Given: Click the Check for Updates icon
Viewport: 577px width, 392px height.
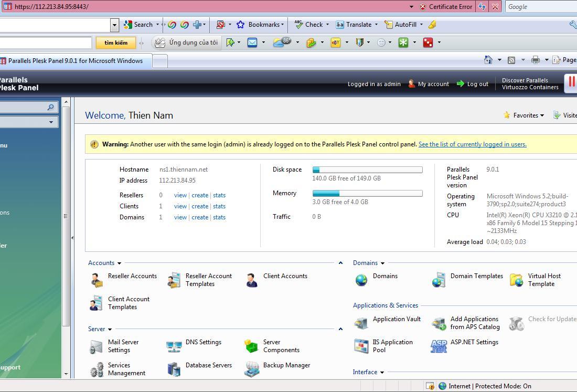Looking at the screenshot, I should tap(517, 324).
